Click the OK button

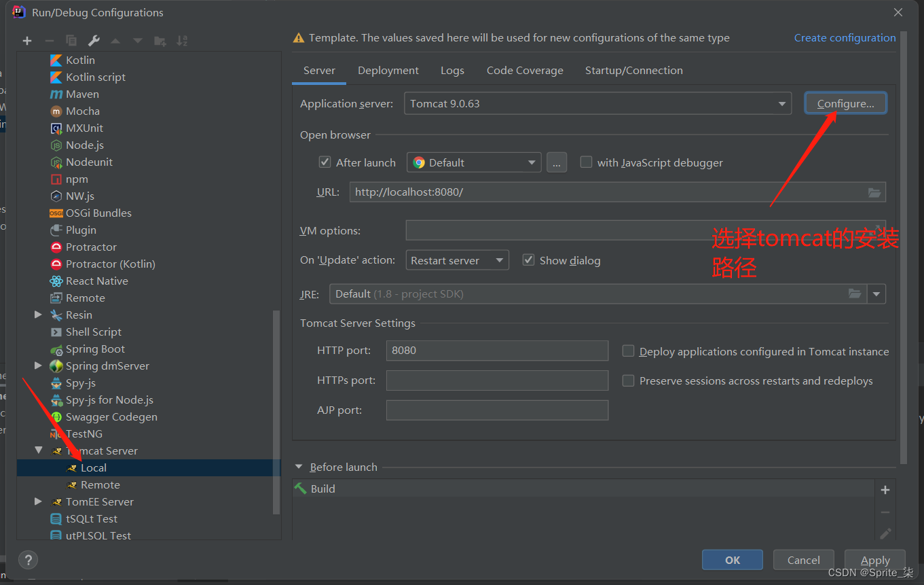point(733,561)
